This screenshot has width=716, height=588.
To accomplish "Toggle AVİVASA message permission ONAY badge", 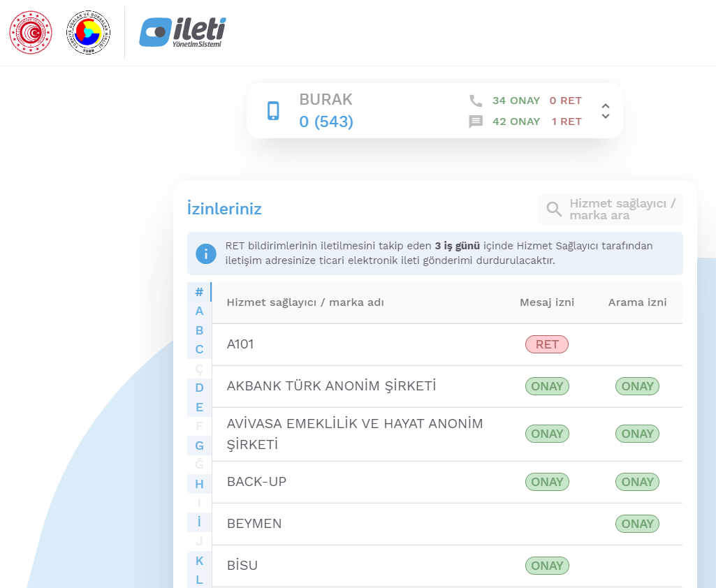I will (547, 434).
